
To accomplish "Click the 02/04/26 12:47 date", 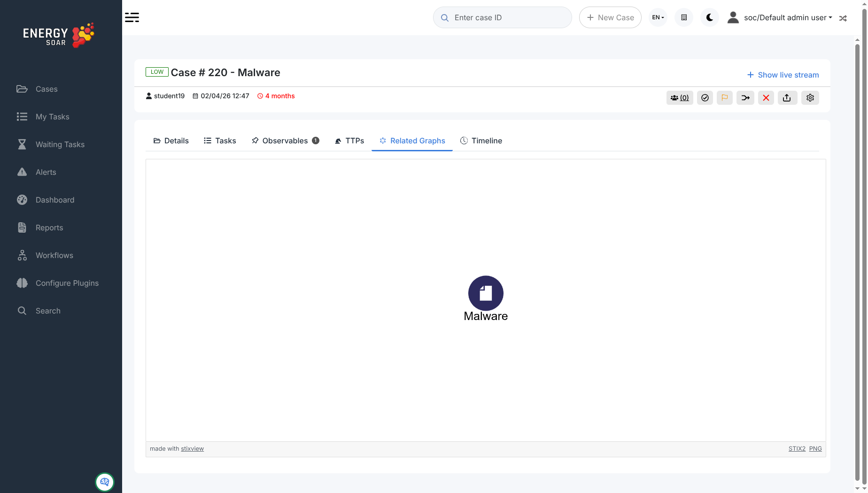I will click(x=221, y=96).
